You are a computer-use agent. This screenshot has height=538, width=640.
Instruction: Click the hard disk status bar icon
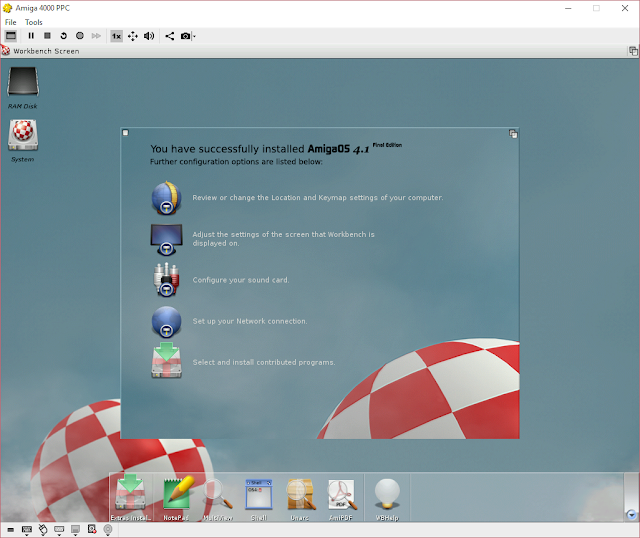92,529
